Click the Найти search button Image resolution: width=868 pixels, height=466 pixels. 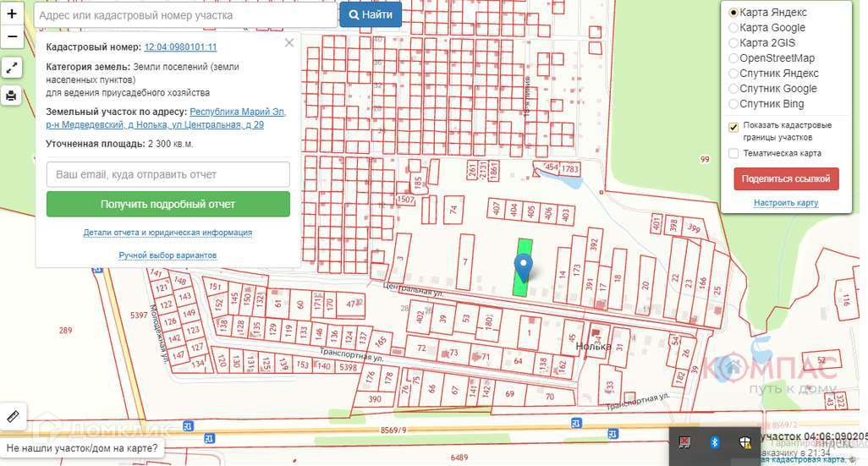[x=371, y=15]
